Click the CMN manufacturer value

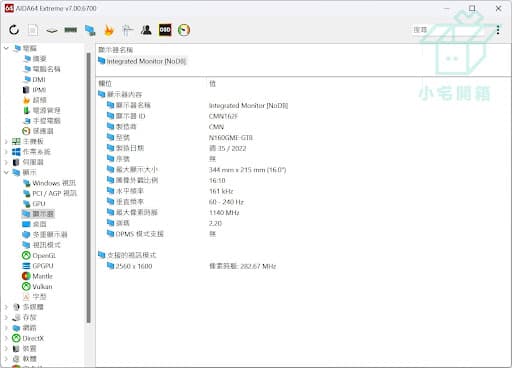click(x=216, y=127)
